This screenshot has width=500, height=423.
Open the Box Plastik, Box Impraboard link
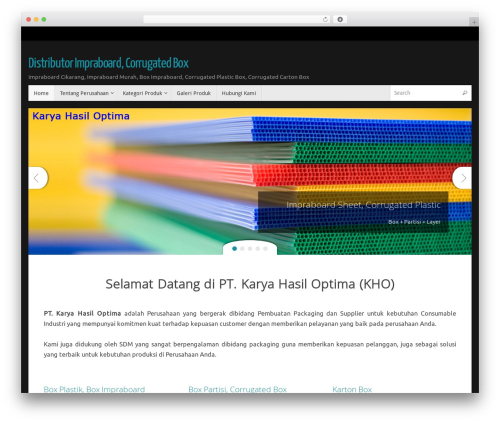[x=94, y=389]
